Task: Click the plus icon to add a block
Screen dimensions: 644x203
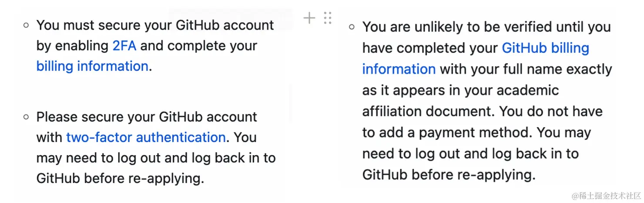Action: point(309,18)
